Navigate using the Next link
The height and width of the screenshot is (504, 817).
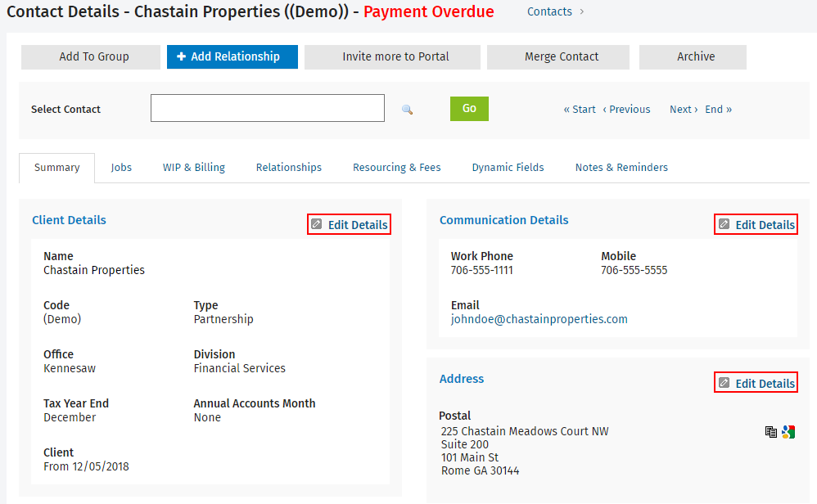(681, 108)
